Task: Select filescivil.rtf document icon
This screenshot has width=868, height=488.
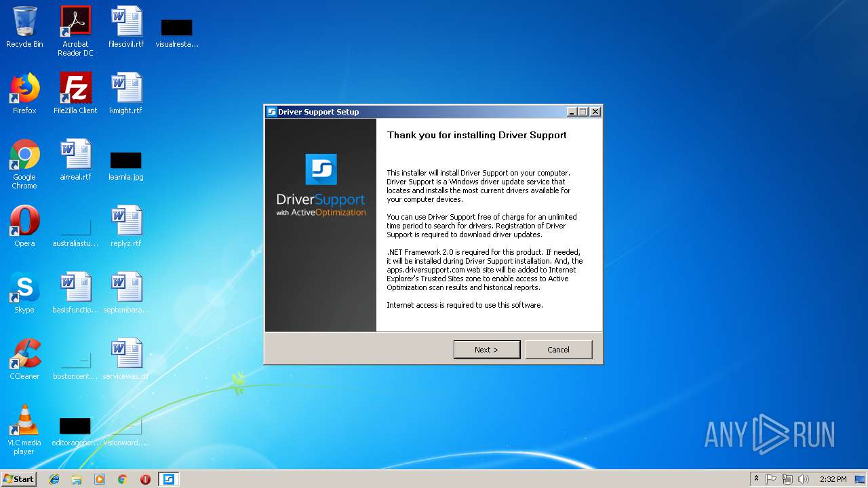Action: (126, 27)
